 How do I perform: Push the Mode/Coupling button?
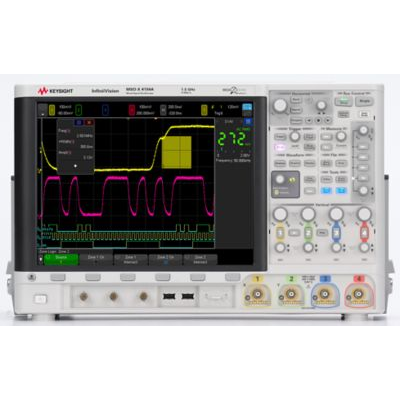(310, 147)
